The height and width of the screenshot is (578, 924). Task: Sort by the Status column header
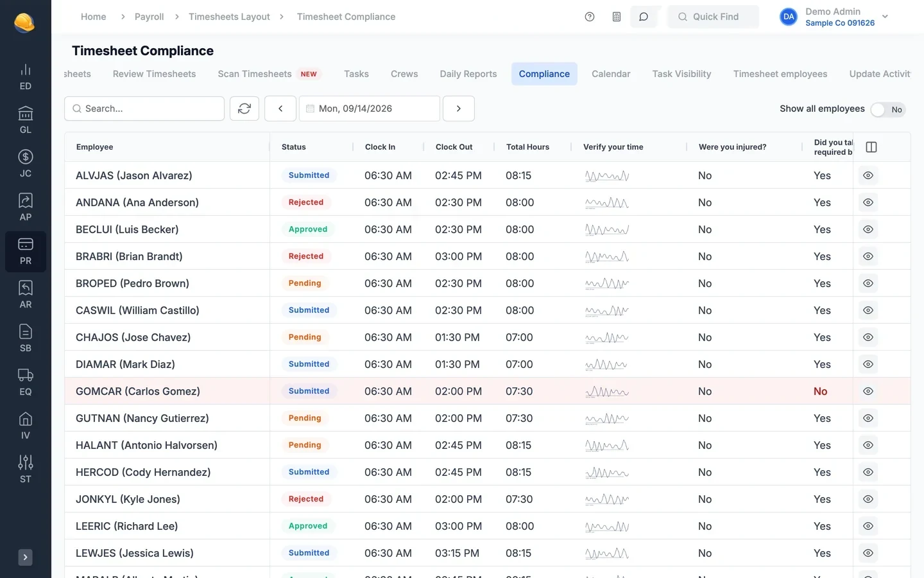tap(293, 147)
